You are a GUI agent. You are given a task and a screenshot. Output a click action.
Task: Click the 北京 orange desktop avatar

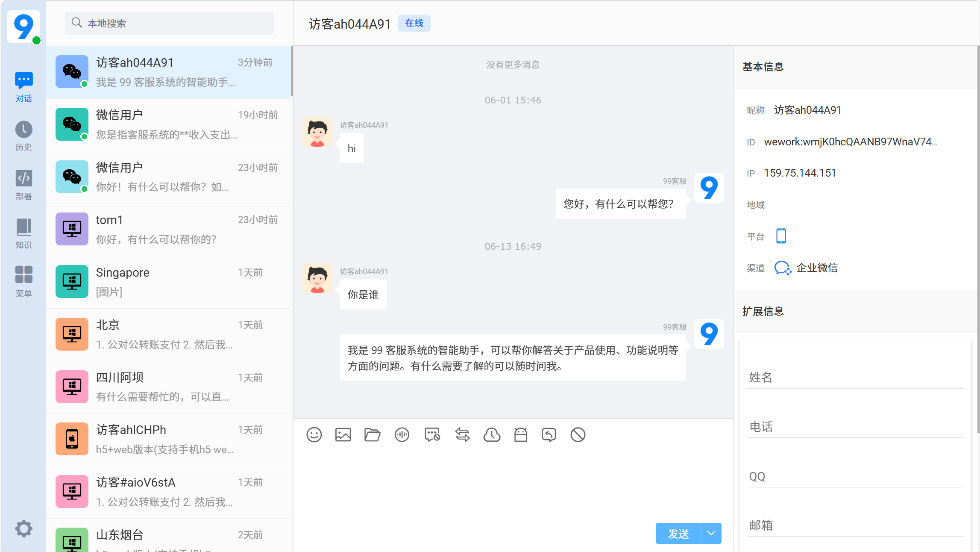(72, 334)
